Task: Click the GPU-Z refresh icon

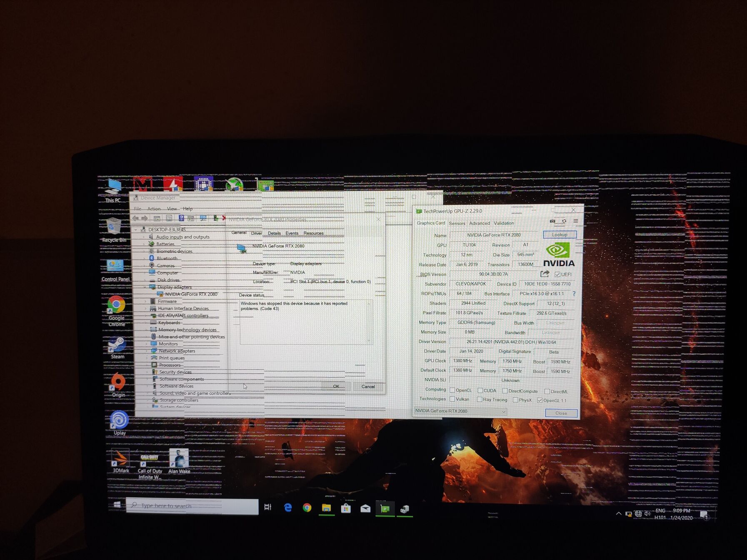Action: click(x=564, y=221)
